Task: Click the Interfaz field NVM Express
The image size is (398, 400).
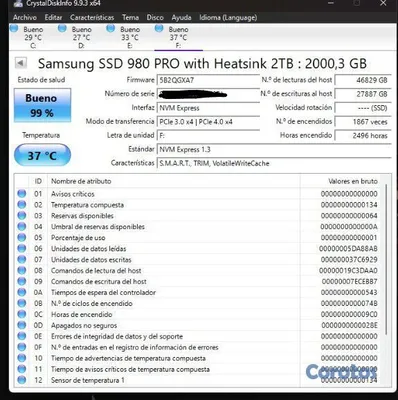Action: 208,108
